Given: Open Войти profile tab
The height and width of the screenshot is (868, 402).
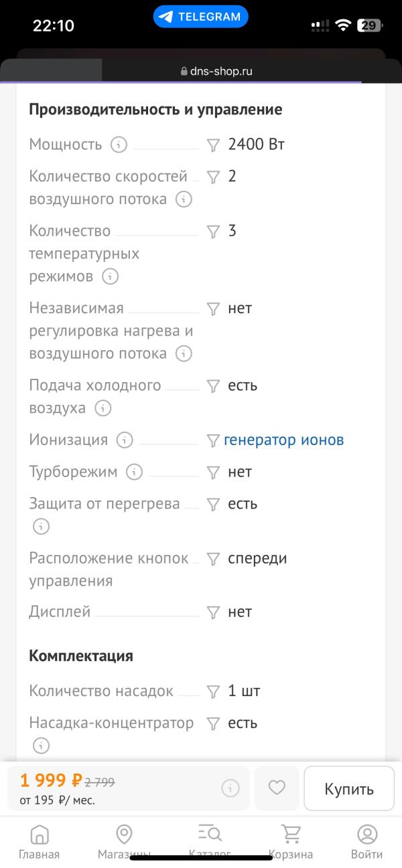Looking at the screenshot, I should (367, 841).
